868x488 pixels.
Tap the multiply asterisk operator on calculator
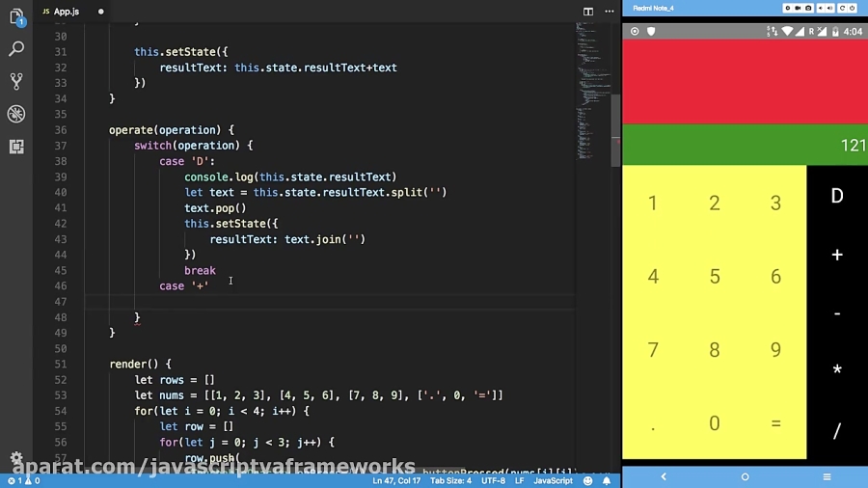837,370
